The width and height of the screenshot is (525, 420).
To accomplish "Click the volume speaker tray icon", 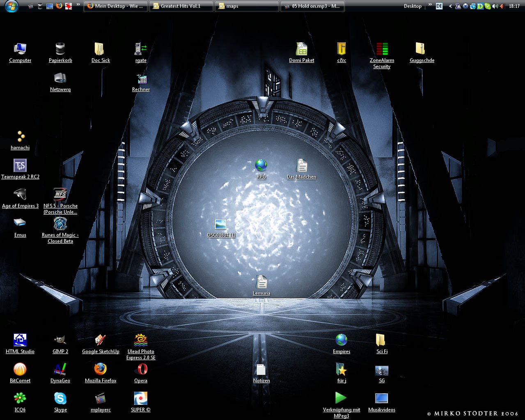I will point(495,6).
